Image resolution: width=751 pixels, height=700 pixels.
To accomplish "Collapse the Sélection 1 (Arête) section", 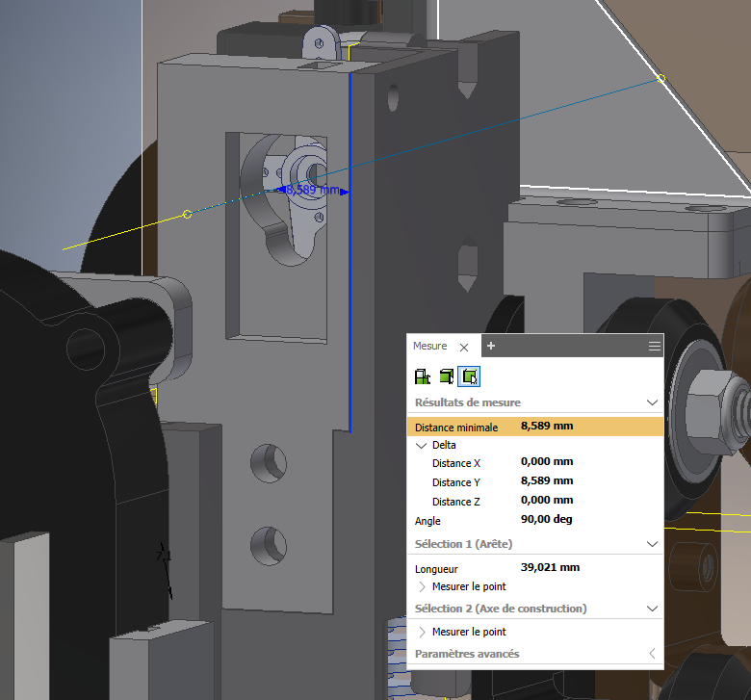I will (652, 544).
